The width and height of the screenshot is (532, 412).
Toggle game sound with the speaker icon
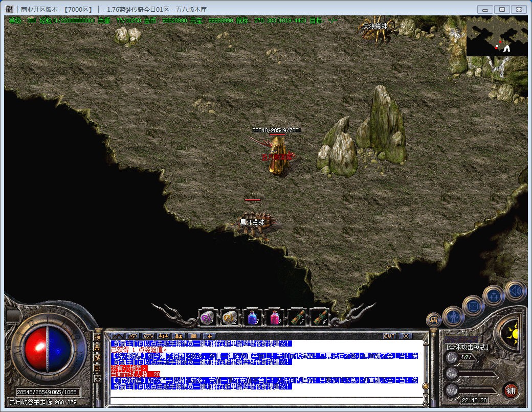(x=515, y=291)
